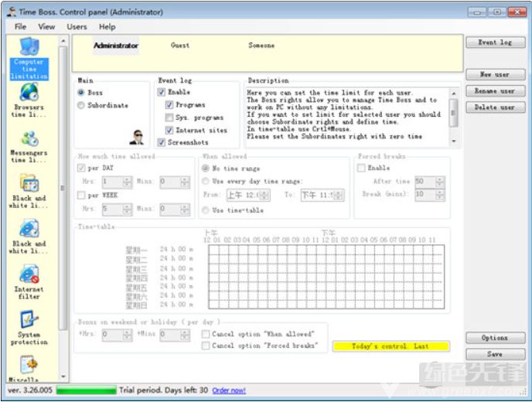The height and width of the screenshot is (402, 532).
Task: Select Boss radio button
Action: tap(81, 92)
